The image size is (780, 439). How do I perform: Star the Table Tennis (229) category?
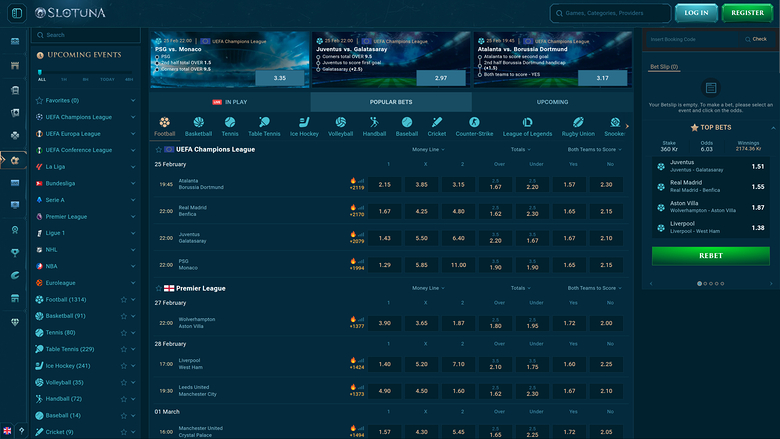(124, 349)
